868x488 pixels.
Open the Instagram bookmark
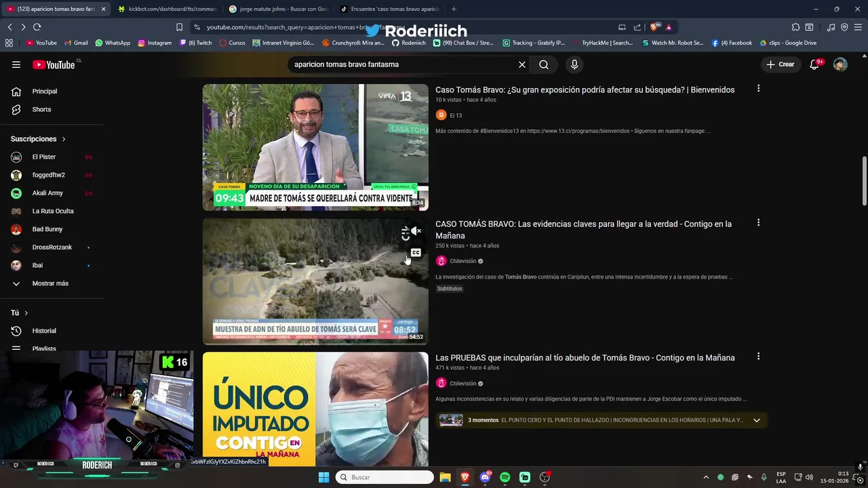point(155,43)
